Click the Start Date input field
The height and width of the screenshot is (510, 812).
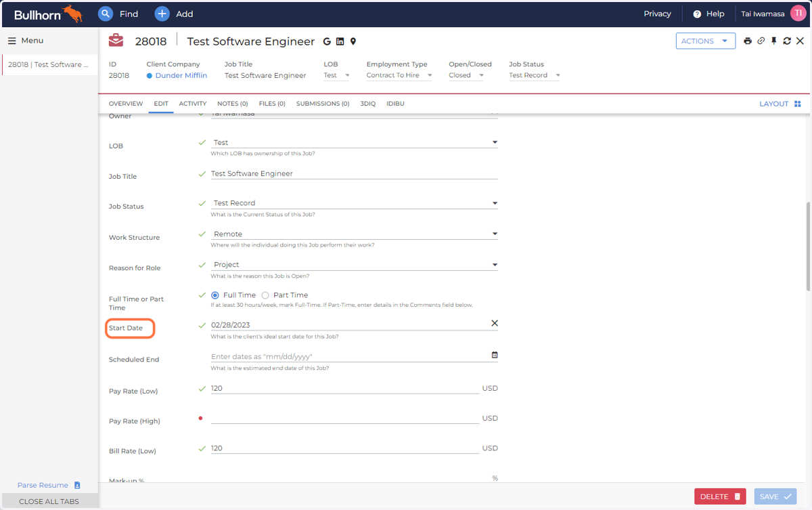[349, 325]
